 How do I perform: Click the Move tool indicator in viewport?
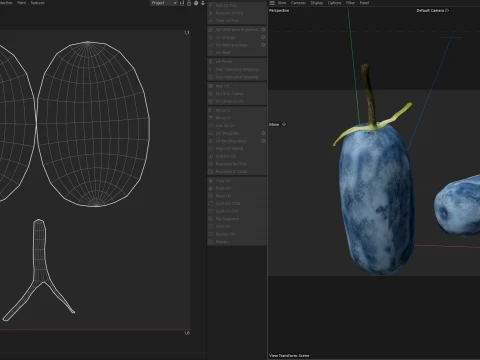click(277, 125)
